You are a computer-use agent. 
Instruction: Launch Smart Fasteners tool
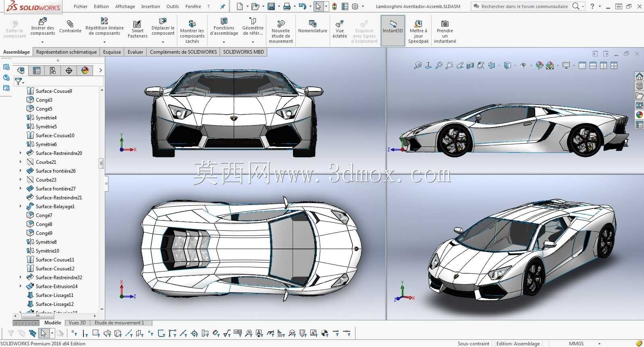click(x=137, y=29)
